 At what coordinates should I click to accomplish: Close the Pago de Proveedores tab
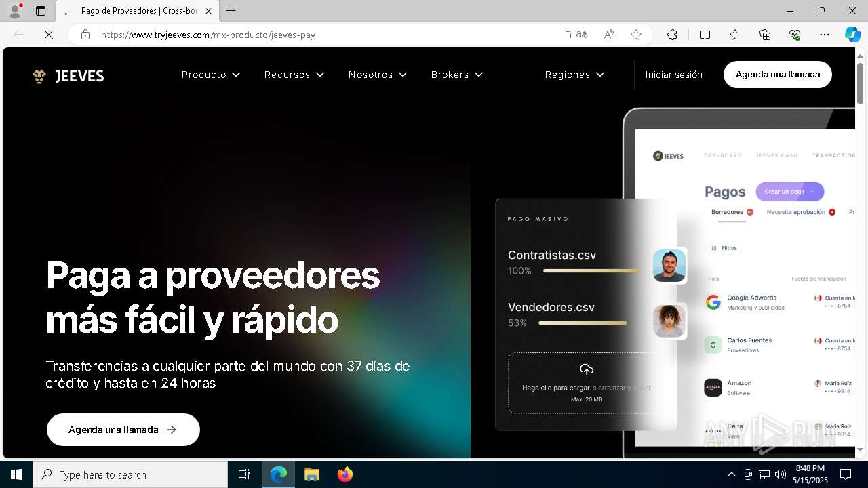pyautogui.click(x=208, y=11)
